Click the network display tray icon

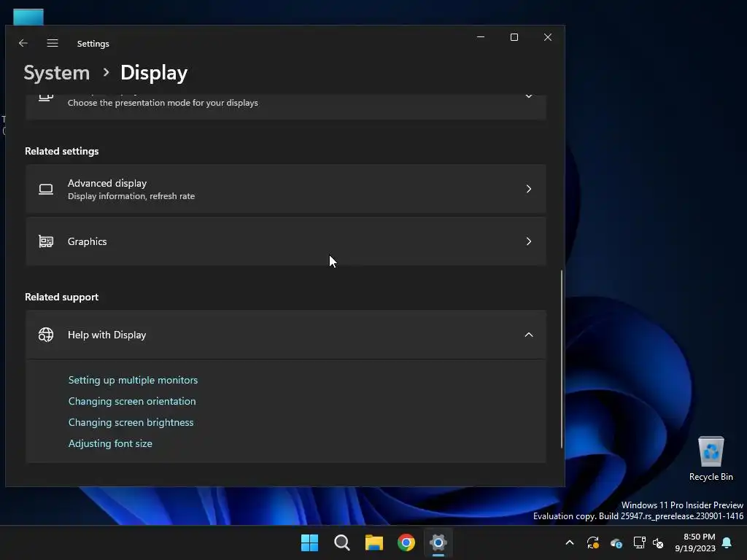639,542
